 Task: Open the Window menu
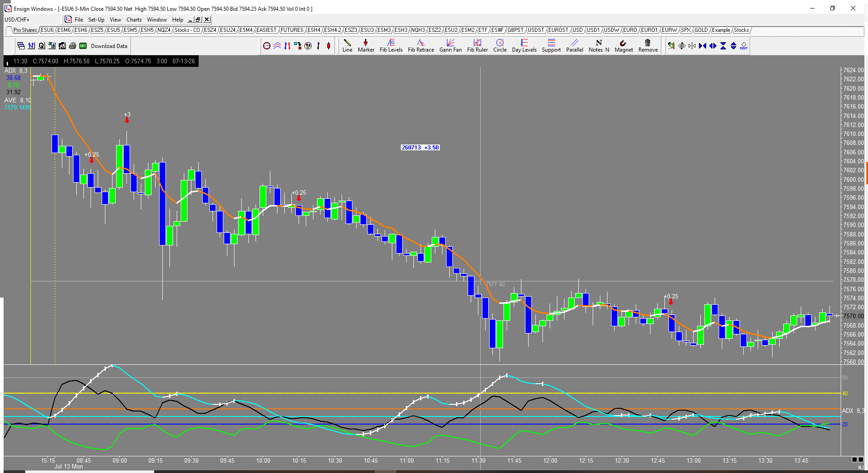157,20
